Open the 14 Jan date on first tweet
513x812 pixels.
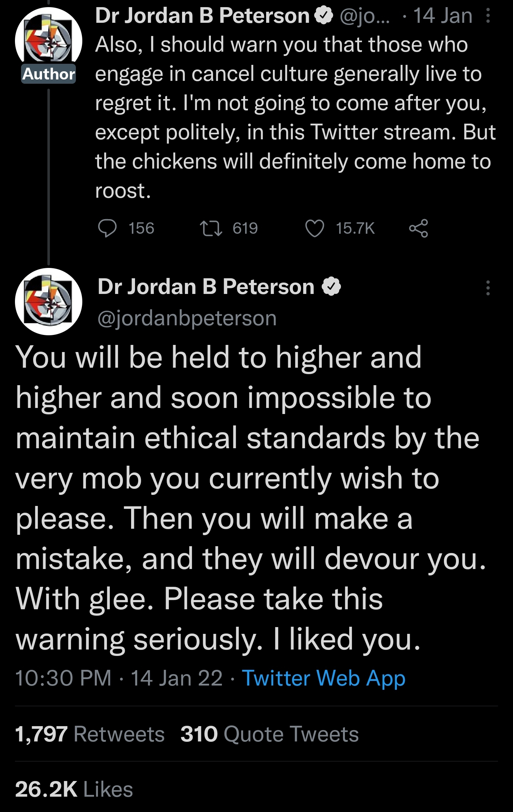tap(442, 16)
